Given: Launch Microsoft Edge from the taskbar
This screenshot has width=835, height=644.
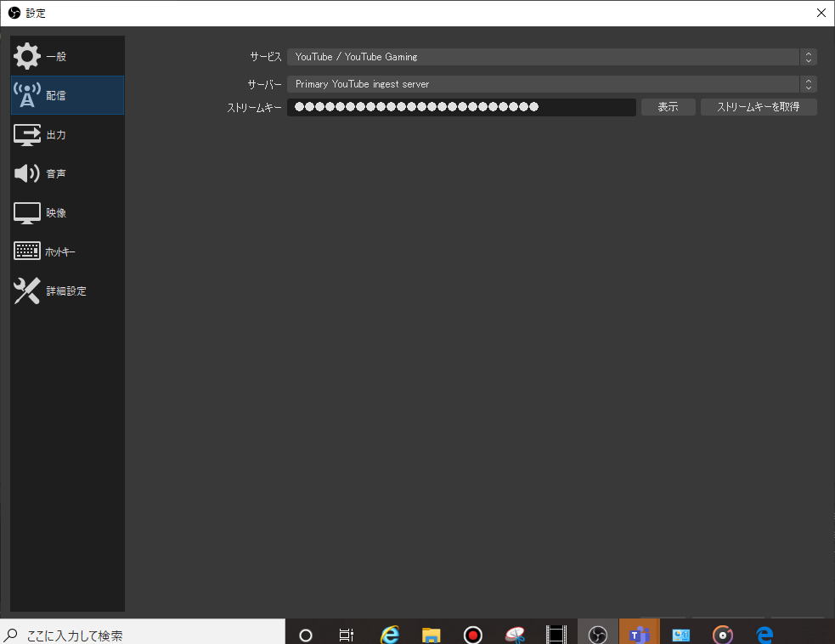Looking at the screenshot, I should (x=764, y=635).
